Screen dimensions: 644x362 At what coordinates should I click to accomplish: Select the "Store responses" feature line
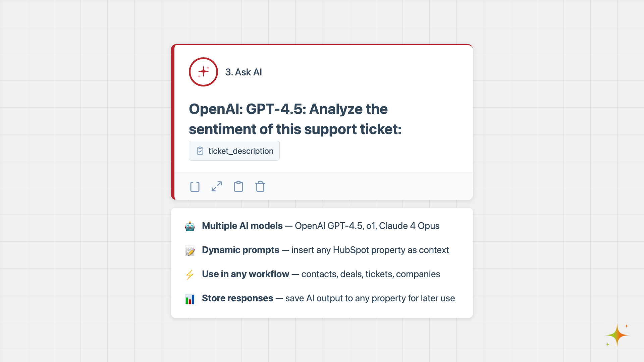pyautogui.click(x=328, y=298)
